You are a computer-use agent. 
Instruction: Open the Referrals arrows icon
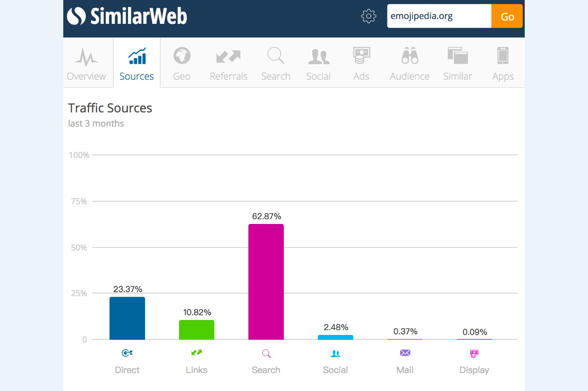click(x=228, y=56)
